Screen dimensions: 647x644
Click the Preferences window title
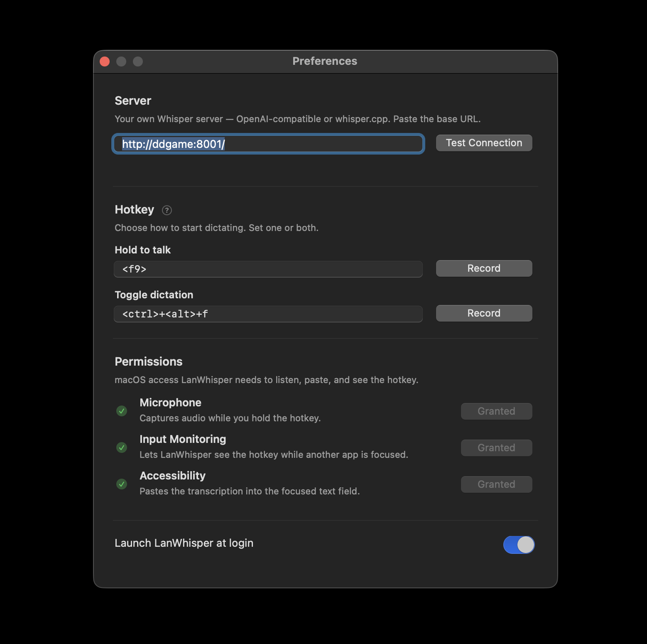point(325,61)
